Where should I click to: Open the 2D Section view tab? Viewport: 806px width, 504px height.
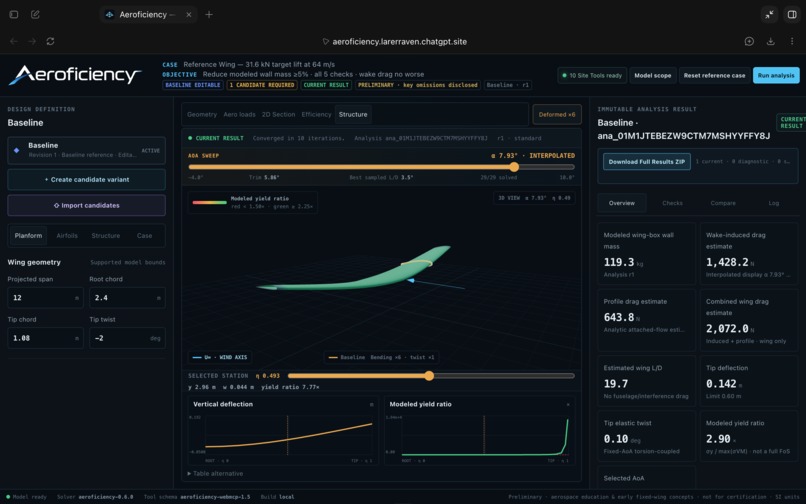click(278, 114)
